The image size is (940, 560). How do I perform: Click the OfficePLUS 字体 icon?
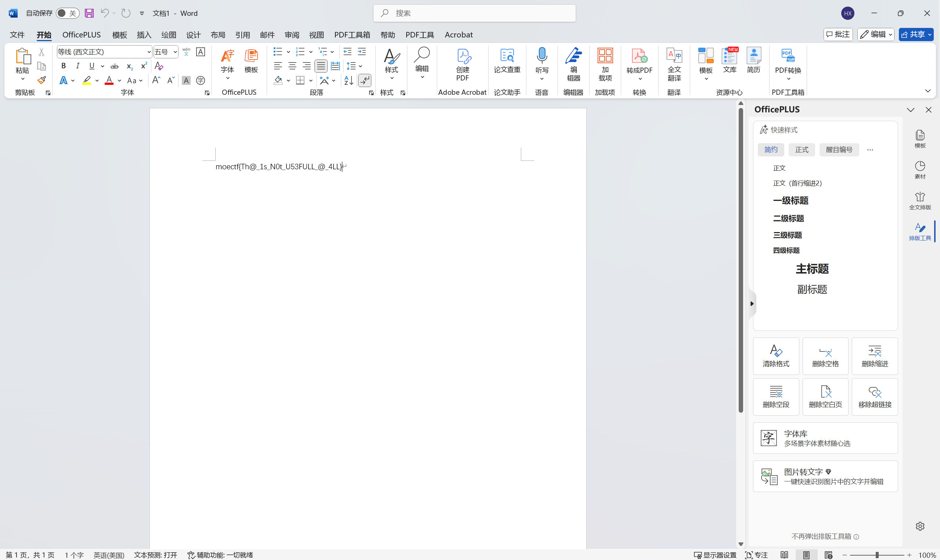(227, 64)
